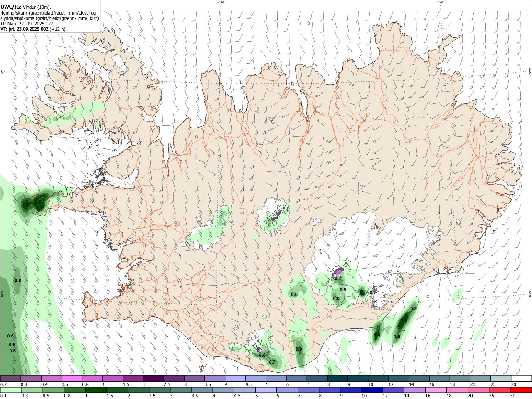The width and height of the screenshot is (532, 399).
Task: Click the violet swatch between 12 and 14 in bottom scale
Action: tap(393, 390)
